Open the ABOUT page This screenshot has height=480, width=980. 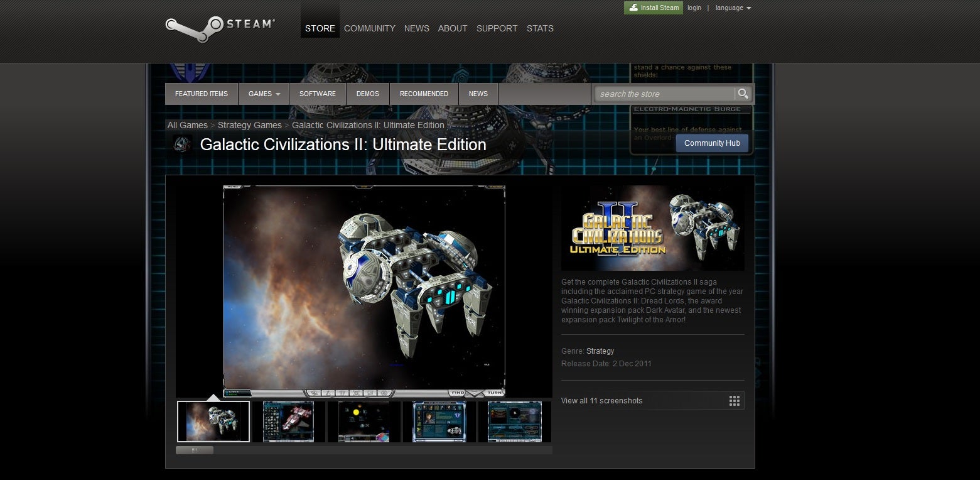click(x=453, y=28)
